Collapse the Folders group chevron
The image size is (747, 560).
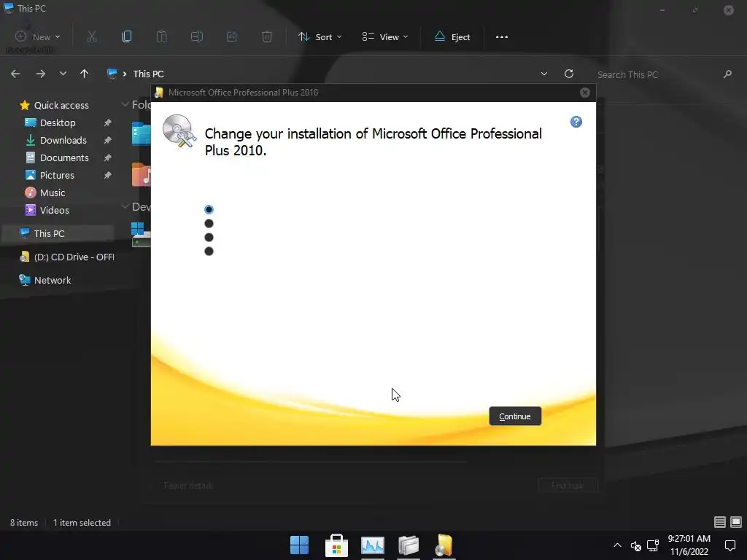(x=125, y=104)
